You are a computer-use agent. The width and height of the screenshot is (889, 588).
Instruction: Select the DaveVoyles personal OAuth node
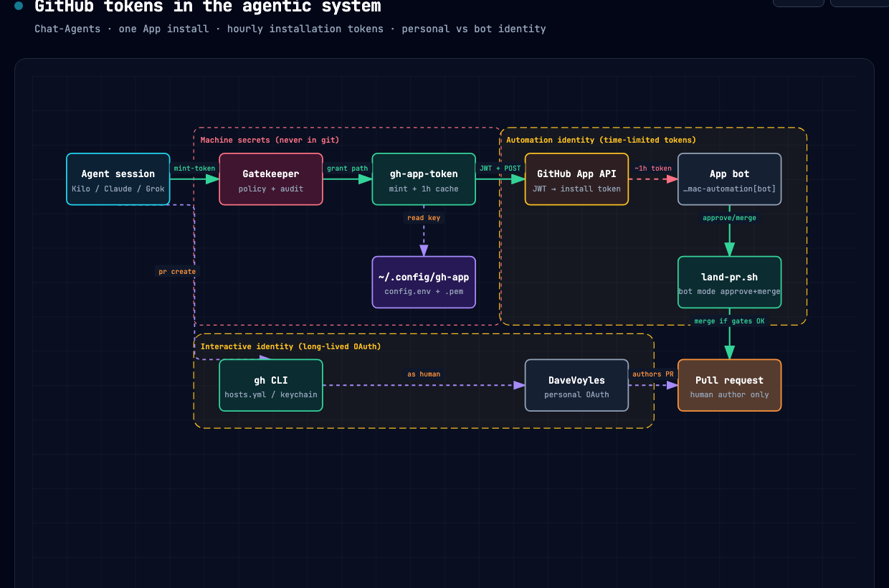(576, 385)
